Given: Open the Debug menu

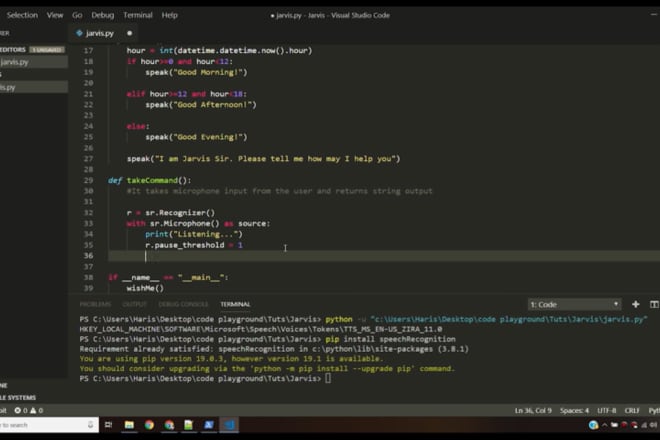Looking at the screenshot, I should (x=102, y=15).
